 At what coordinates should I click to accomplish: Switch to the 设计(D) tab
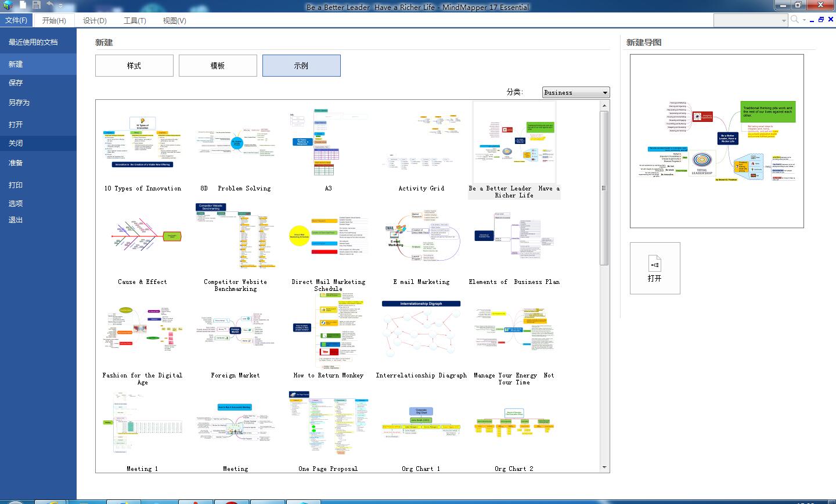click(x=95, y=20)
